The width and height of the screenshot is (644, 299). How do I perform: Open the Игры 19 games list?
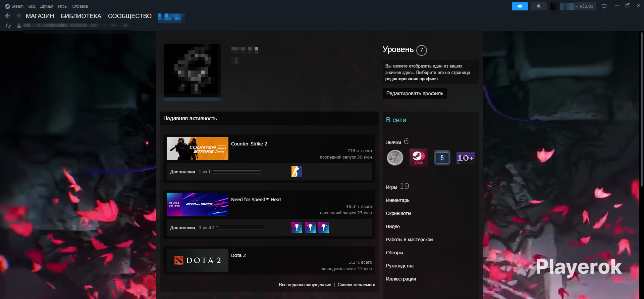tap(397, 186)
